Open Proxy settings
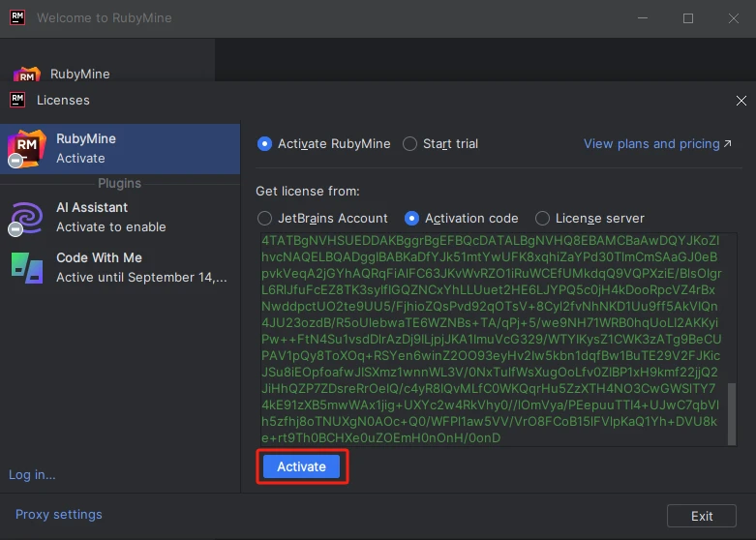Screen dimensions: 756x540 click(x=58, y=514)
